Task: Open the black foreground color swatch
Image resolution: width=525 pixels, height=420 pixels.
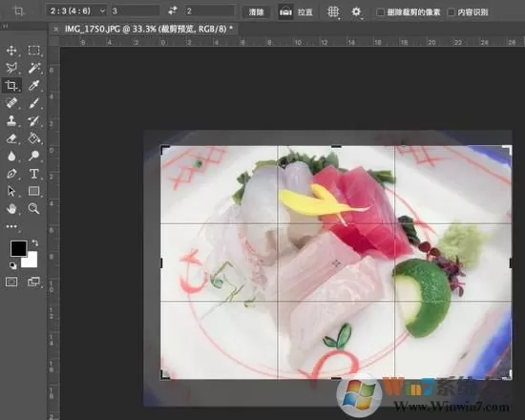Action: (x=18, y=248)
